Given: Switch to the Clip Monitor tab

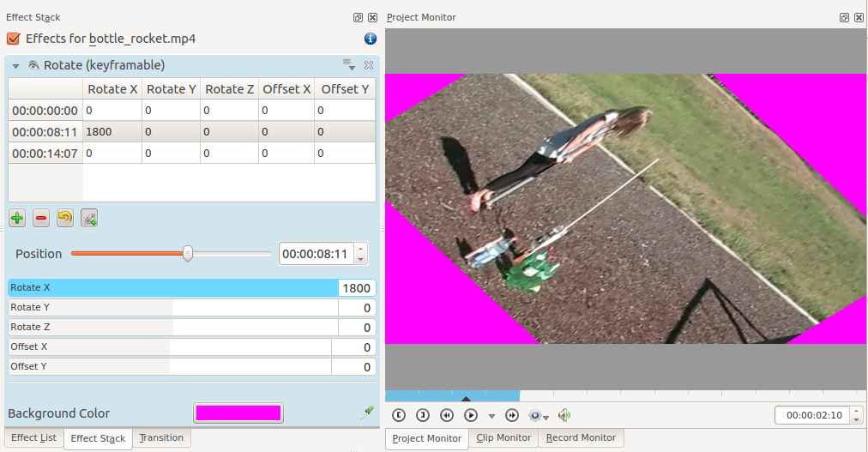Looking at the screenshot, I should [503, 437].
